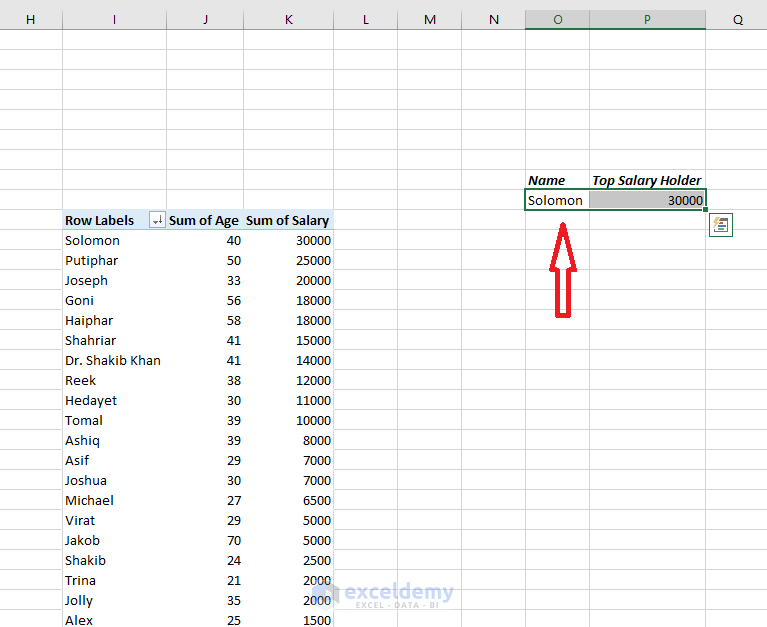The height and width of the screenshot is (627, 767).
Task: Click Goni's age value 56
Action: (x=205, y=300)
